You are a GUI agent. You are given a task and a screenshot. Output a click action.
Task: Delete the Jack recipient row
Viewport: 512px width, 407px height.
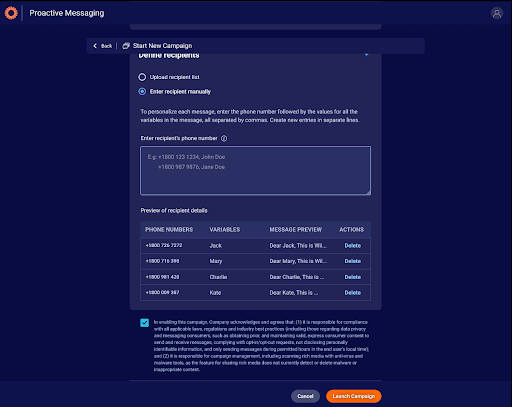click(x=352, y=245)
